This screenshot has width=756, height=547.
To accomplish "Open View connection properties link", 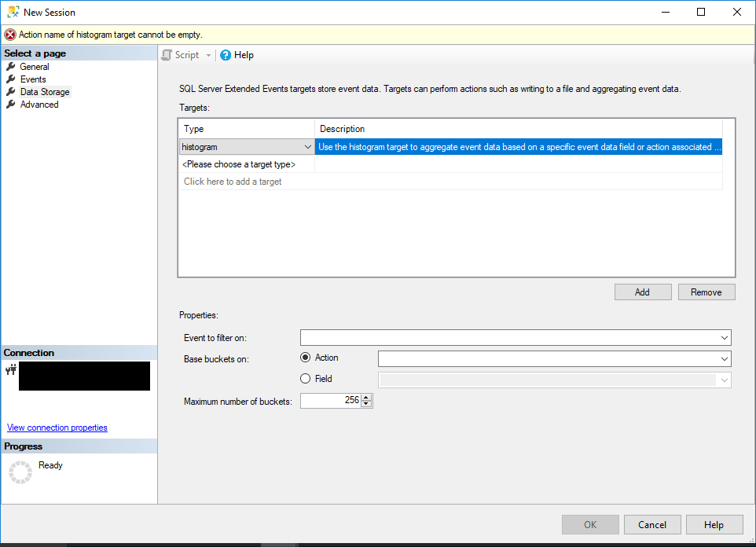I will click(x=57, y=428).
